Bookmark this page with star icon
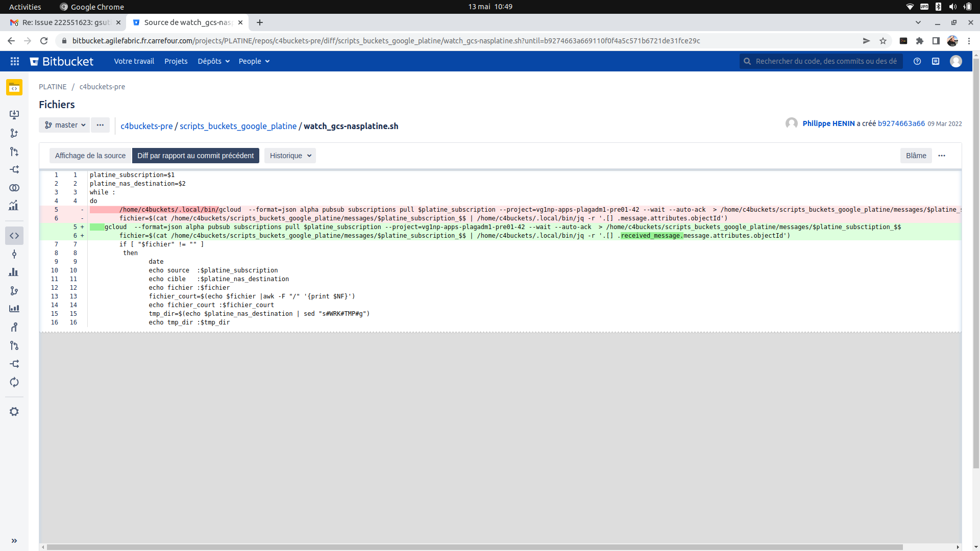This screenshot has width=980, height=551. coord(883,41)
